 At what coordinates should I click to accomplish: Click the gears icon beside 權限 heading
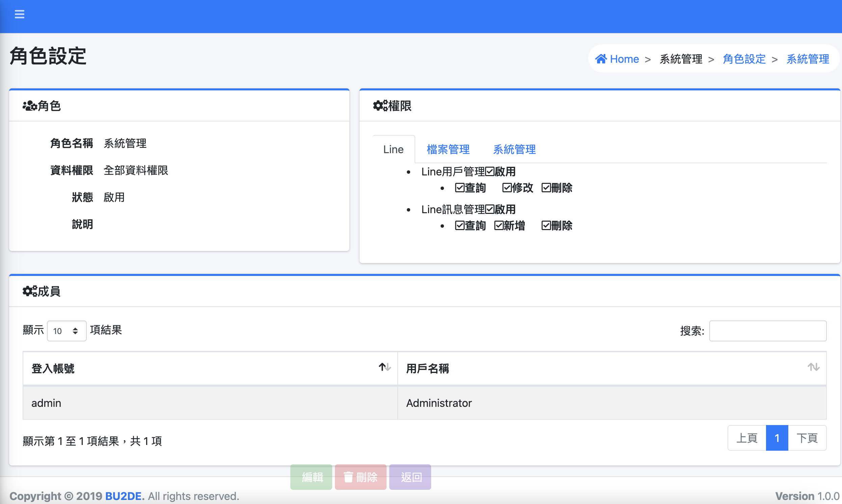[380, 106]
